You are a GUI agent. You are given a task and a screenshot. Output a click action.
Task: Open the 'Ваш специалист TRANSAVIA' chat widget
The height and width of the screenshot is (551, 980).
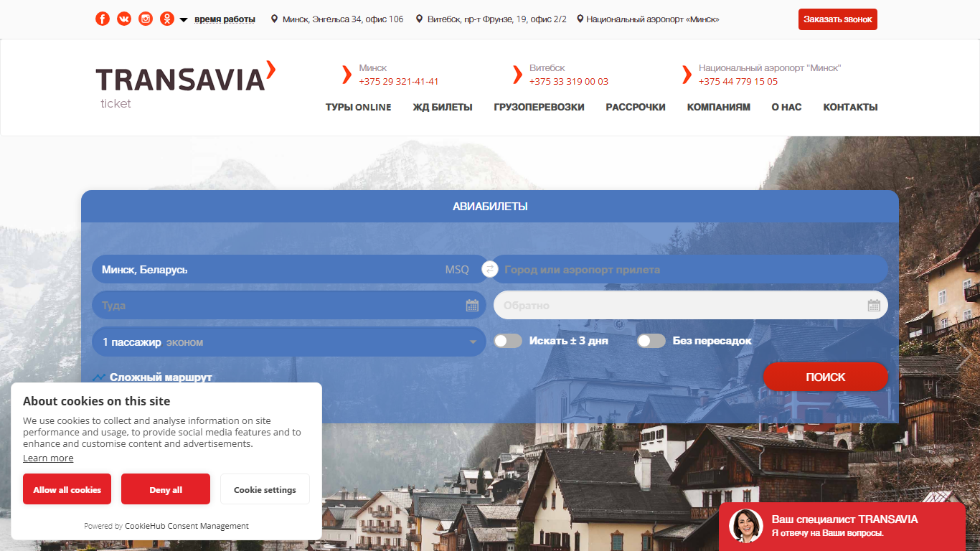click(x=842, y=527)
